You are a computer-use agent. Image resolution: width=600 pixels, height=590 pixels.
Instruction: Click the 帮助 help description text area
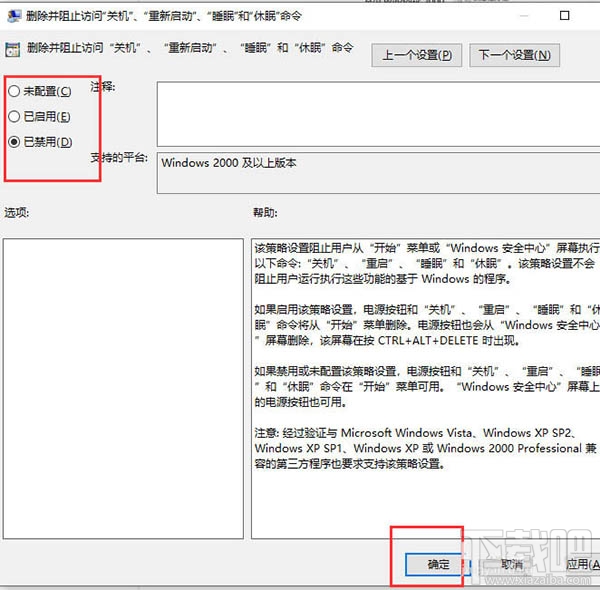tap(426, 388)
